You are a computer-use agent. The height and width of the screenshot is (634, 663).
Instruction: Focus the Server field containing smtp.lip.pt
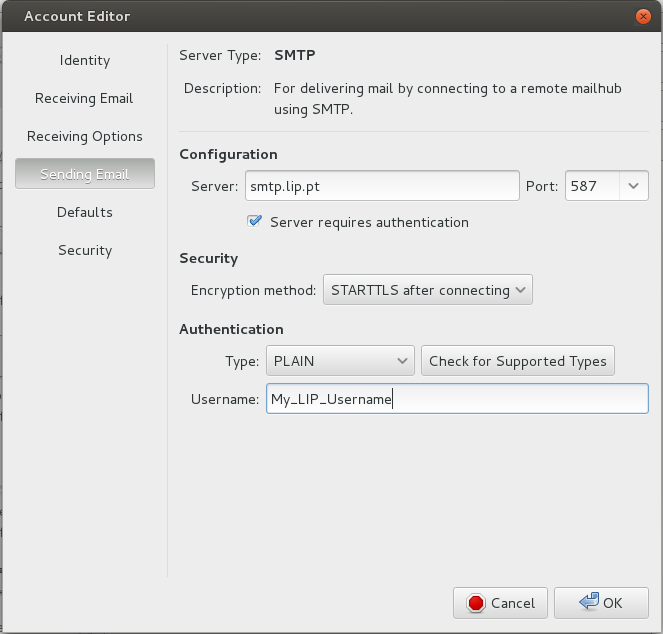pyautogui.click(x=382, y=186)
